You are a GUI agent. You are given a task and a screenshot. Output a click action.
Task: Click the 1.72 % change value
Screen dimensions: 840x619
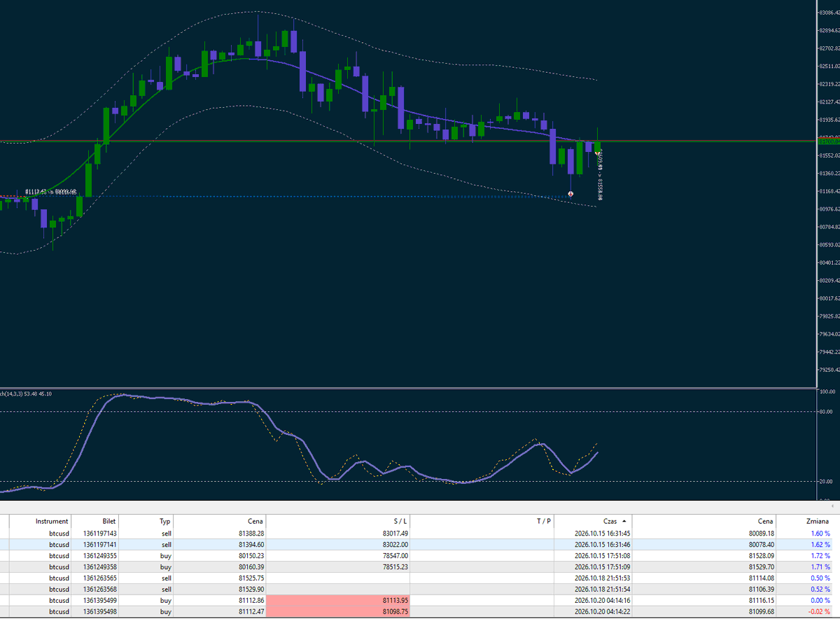coord(820,555)
